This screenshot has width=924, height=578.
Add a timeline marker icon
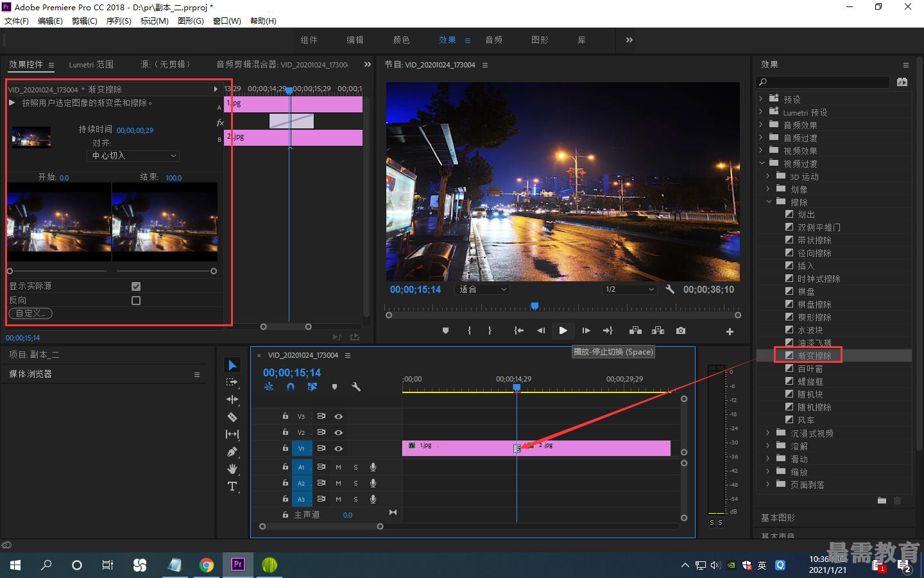coord(334,387)
